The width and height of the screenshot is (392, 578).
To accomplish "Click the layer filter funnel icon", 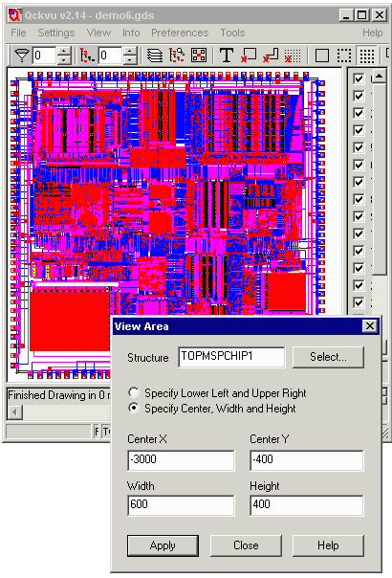I will 22,56.
